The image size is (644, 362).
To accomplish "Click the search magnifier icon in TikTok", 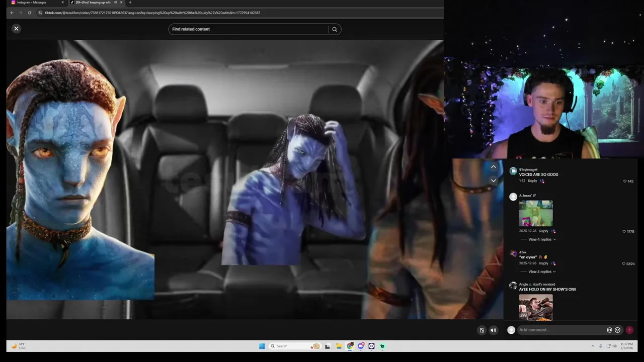I will coord(335,29).
